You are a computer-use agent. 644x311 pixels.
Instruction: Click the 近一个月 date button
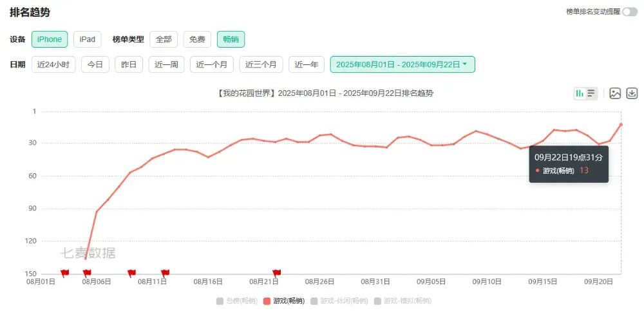coord(211,64)
